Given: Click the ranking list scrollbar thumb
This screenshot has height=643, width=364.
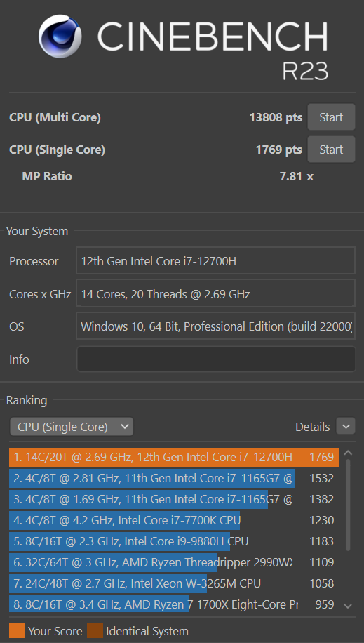Looking at the screenshot, I should (348, 505).
